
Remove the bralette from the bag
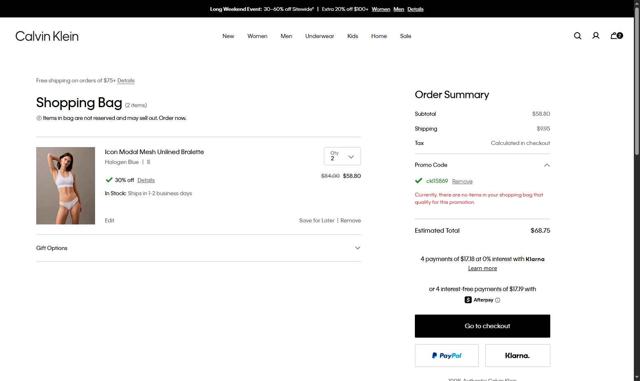[x=351, y=221]
